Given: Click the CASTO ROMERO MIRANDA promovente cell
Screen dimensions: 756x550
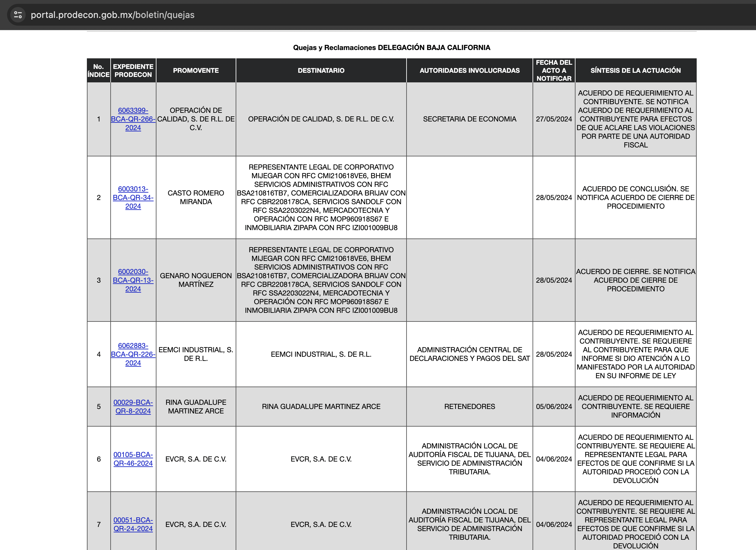Looking at the screenshot, I should (x=196, y=197).
